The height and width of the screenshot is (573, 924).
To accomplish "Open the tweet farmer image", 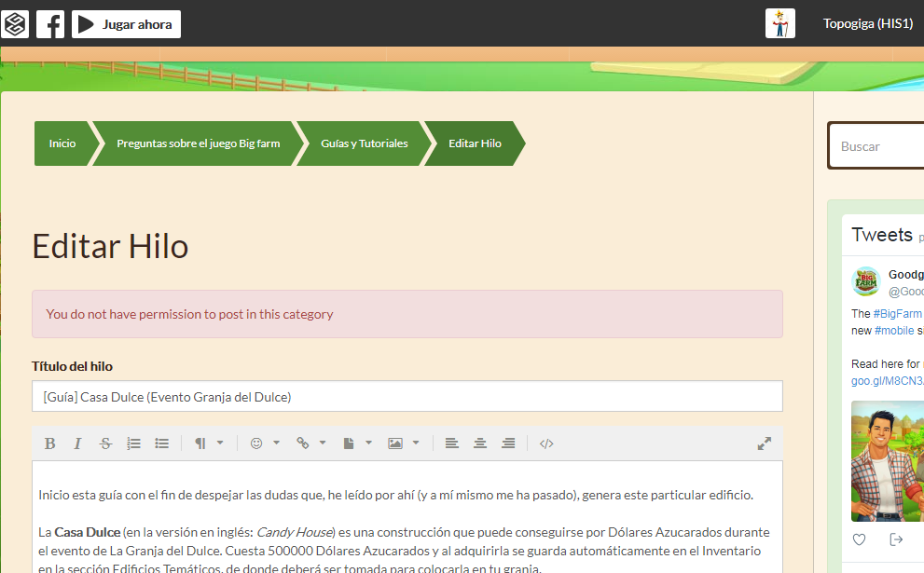I will pos(888,461).
